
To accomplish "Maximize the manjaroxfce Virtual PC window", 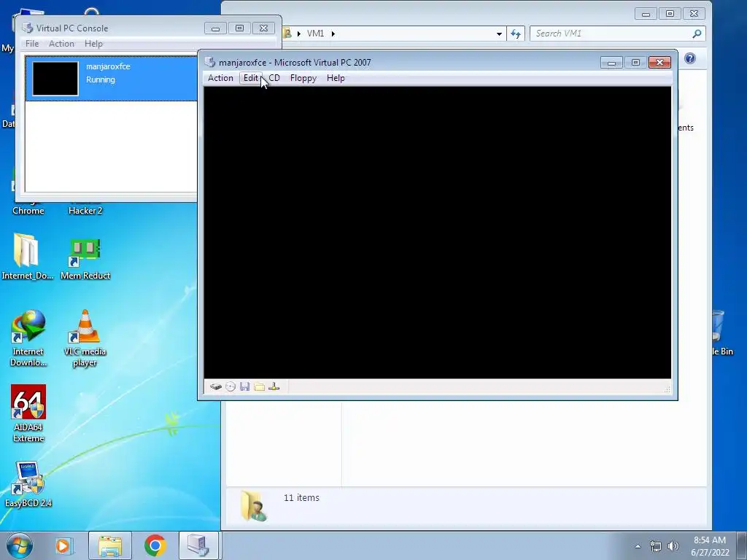I will 635,63.
